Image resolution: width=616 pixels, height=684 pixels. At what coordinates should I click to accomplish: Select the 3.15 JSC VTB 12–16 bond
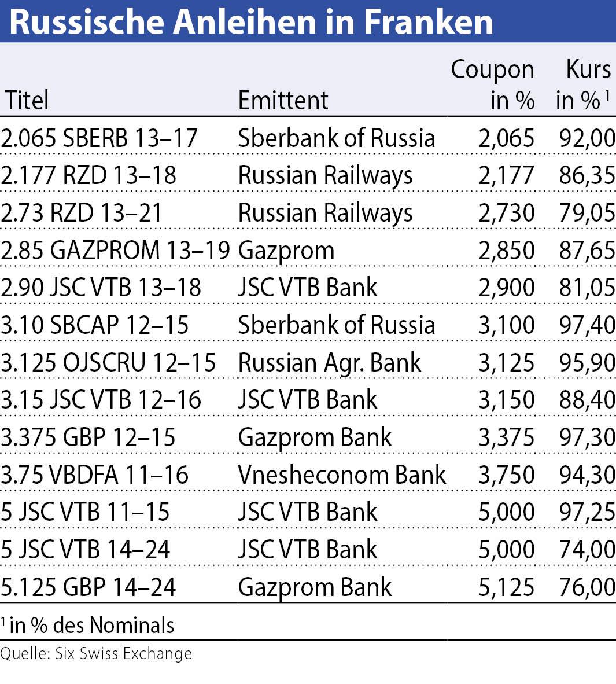[101, 400]
